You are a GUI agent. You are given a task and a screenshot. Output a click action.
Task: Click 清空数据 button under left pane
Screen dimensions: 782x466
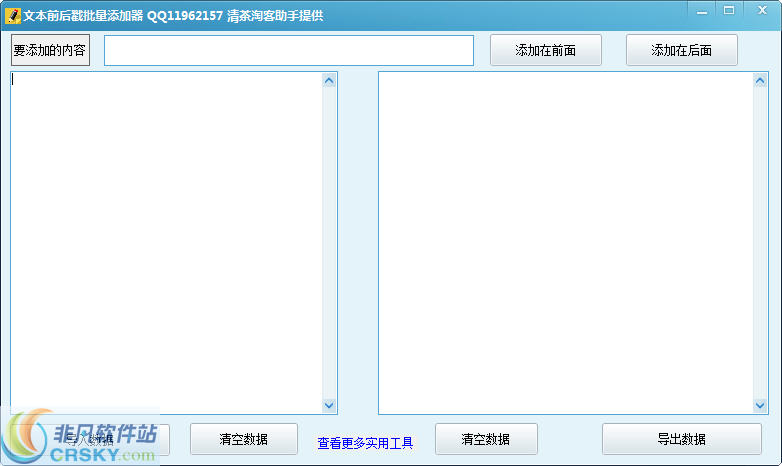click(244, 439)
